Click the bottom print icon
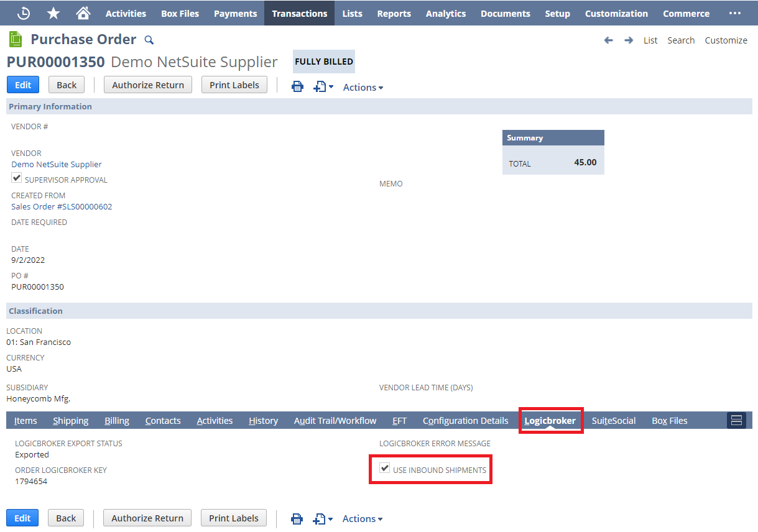Screen dimensions: 758x532 tap(297, 519)
